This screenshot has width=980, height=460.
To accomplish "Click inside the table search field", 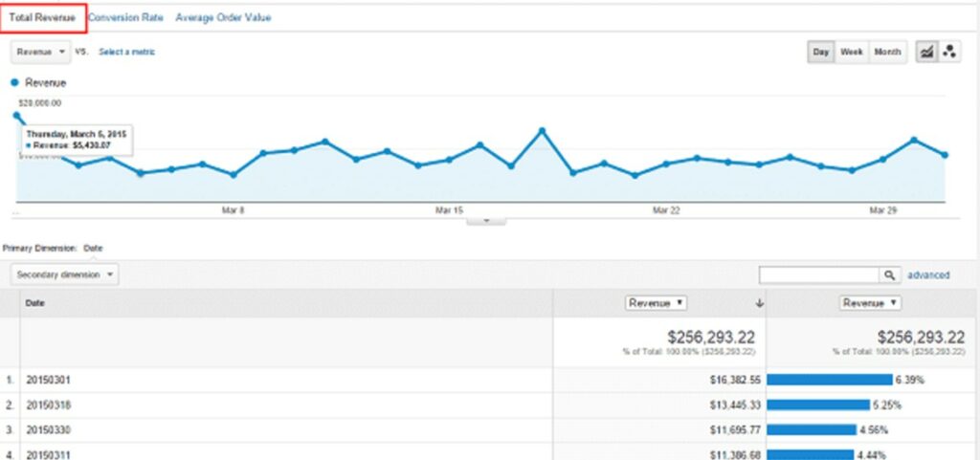I will pyautogui.click(x=819, y=275).
